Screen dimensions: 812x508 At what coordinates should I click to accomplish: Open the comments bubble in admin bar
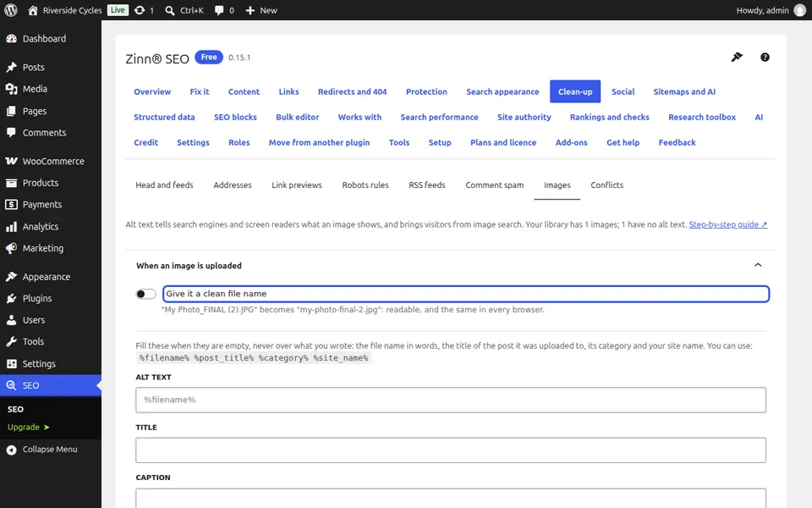point(219,10)
